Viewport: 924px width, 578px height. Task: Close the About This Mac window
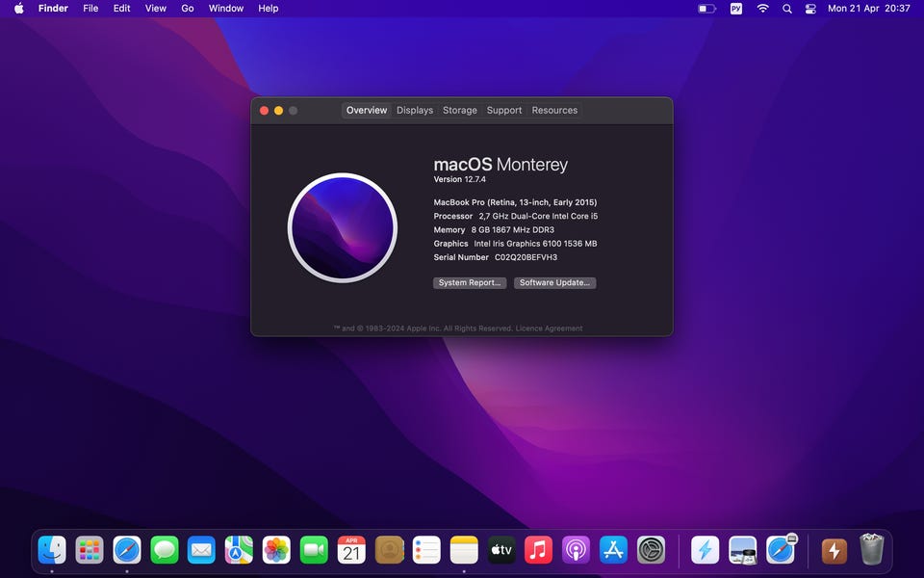[264, 110]
